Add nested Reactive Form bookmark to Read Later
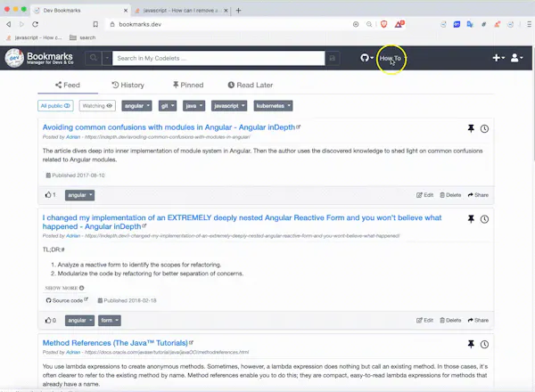Image resolution: width=535 pixels, height=392 pixels. [x=484, y=219]
